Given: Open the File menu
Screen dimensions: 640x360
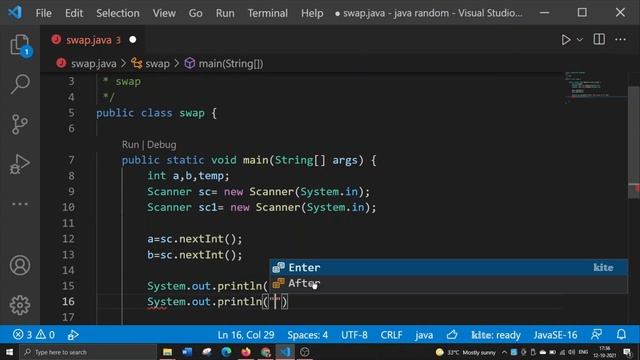Looking at the screenshot, I should tap(43, 13).
